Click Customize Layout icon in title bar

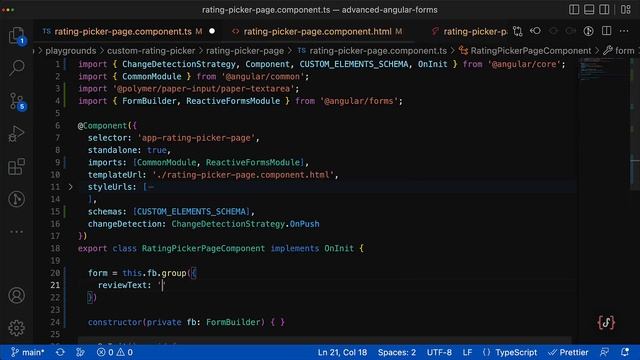(625, 9)
